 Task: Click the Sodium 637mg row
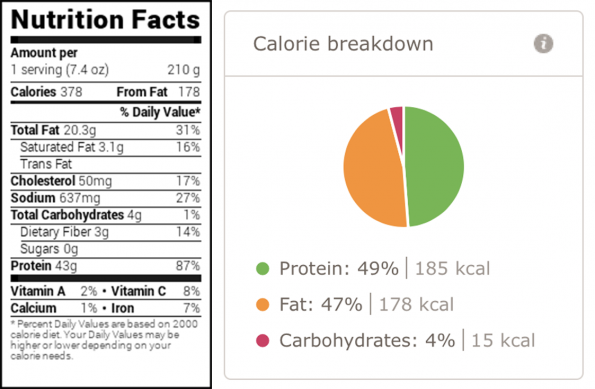[x=105, y=198]
